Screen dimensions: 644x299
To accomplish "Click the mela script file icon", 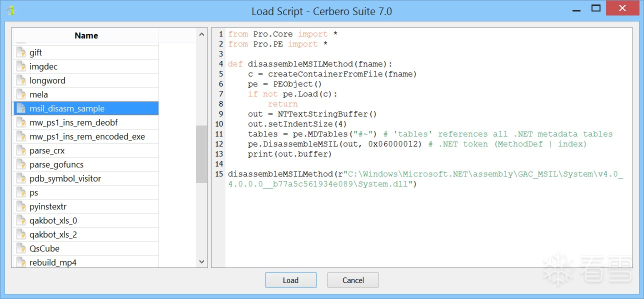I will click(x=21, y=94).
